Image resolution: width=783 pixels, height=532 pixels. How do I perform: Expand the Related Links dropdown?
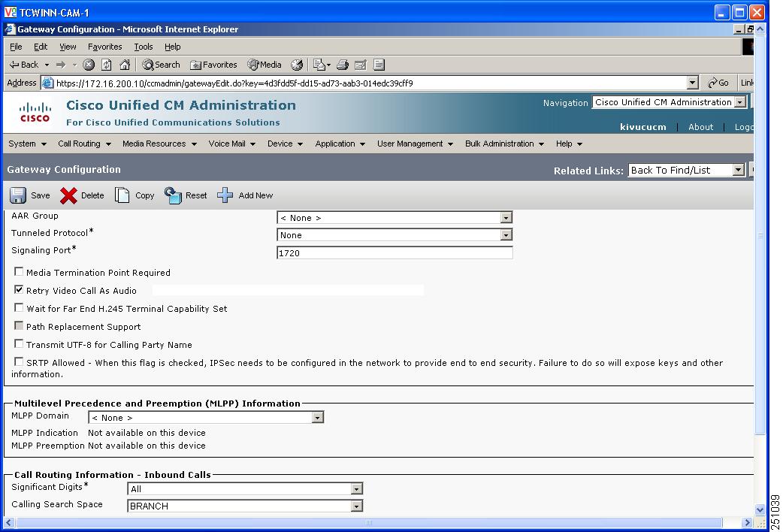[686, 170]
